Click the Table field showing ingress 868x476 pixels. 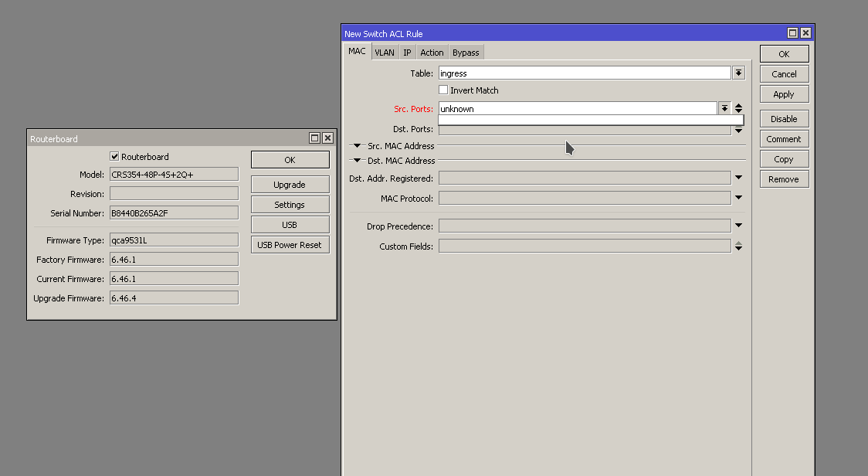585,73
